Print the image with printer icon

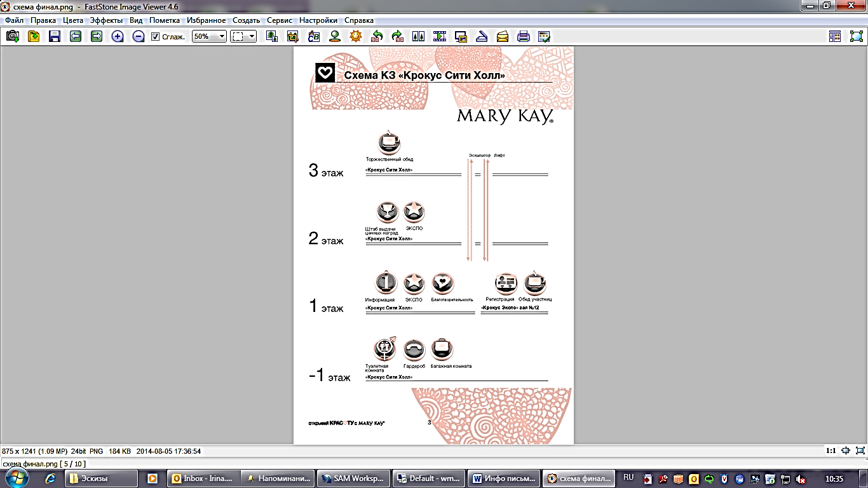coord(524,37)
